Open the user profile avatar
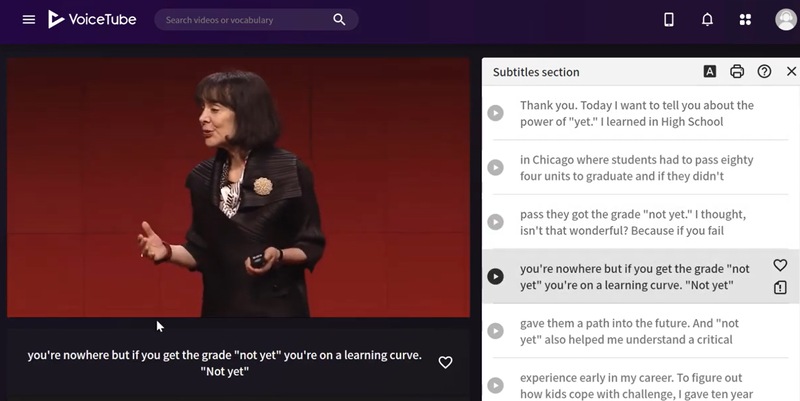 (x=786, y=20)
